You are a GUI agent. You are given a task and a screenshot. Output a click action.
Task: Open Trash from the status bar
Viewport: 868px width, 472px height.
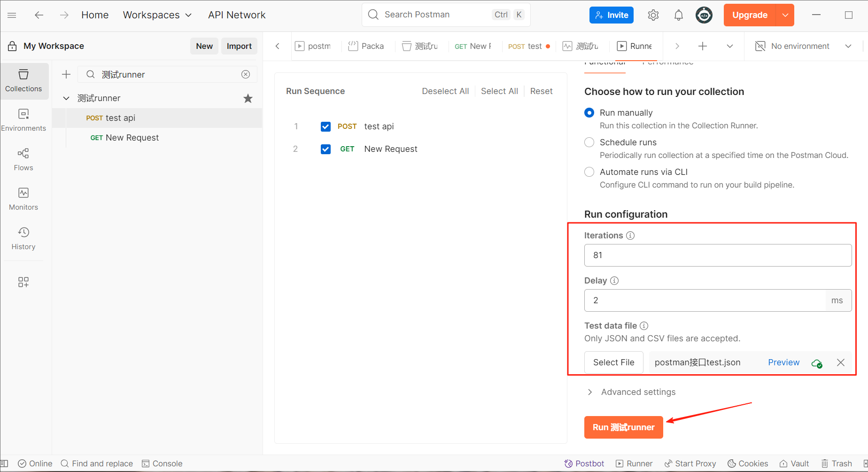pos(837,464)
